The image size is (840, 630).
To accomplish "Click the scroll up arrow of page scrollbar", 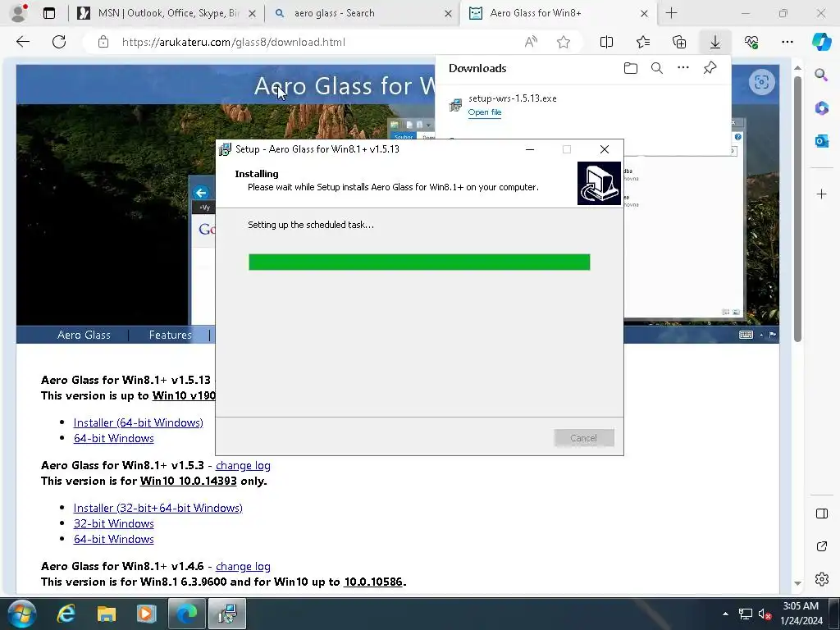I will (x=797, y=67).
